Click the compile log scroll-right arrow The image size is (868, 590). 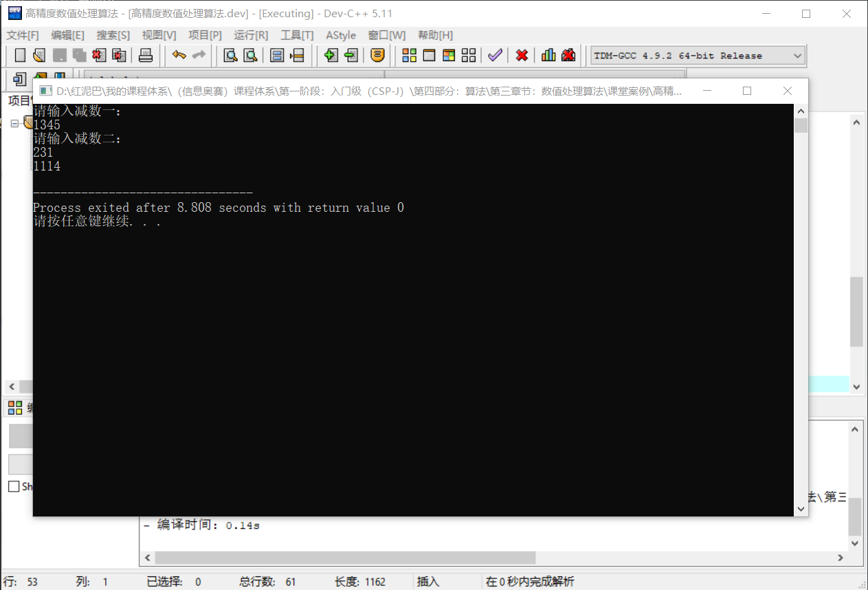(840, 558)
